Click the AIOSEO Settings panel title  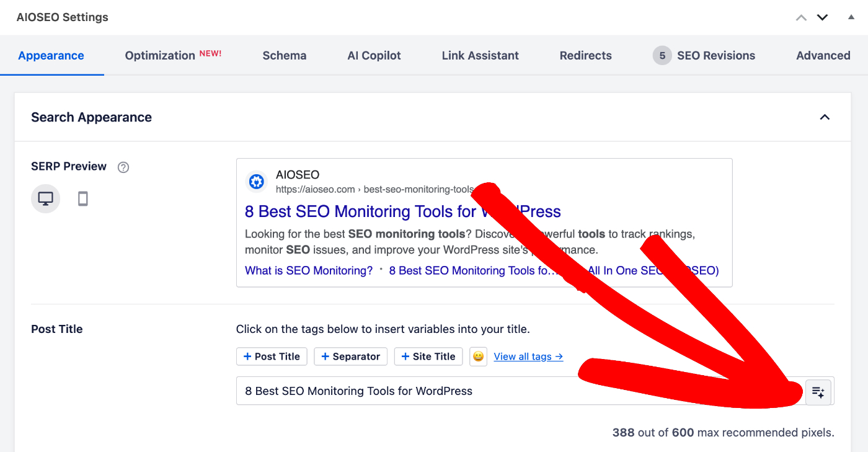point(63,17)
